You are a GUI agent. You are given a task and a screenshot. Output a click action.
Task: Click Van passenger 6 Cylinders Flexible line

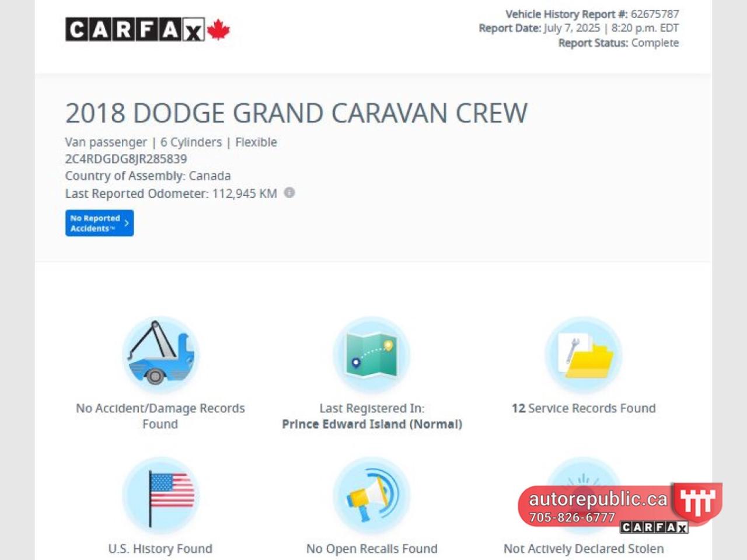[171, 142]
